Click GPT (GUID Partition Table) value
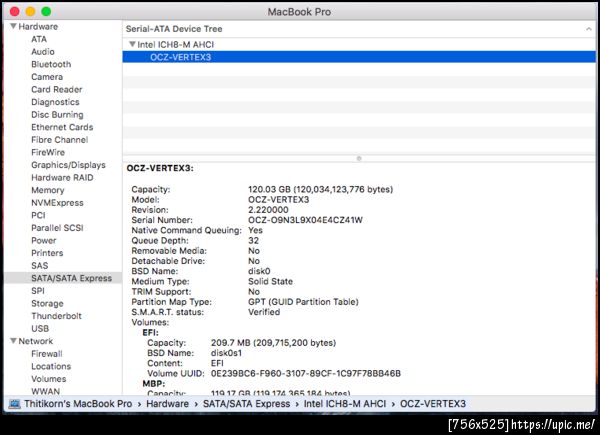Image resolution: width=600 pixels, height=435 pixels. pyautogui.click(x=303, y=302)
